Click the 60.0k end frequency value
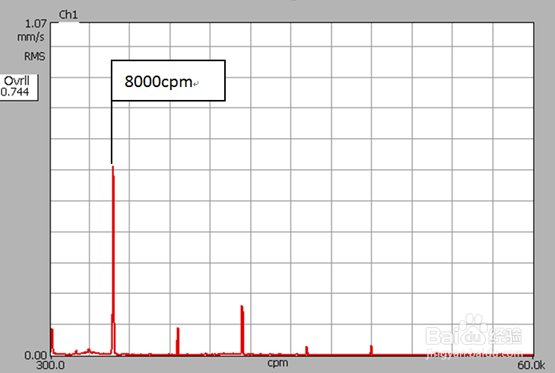Screen dimensions: 555x373 [531, 365]
